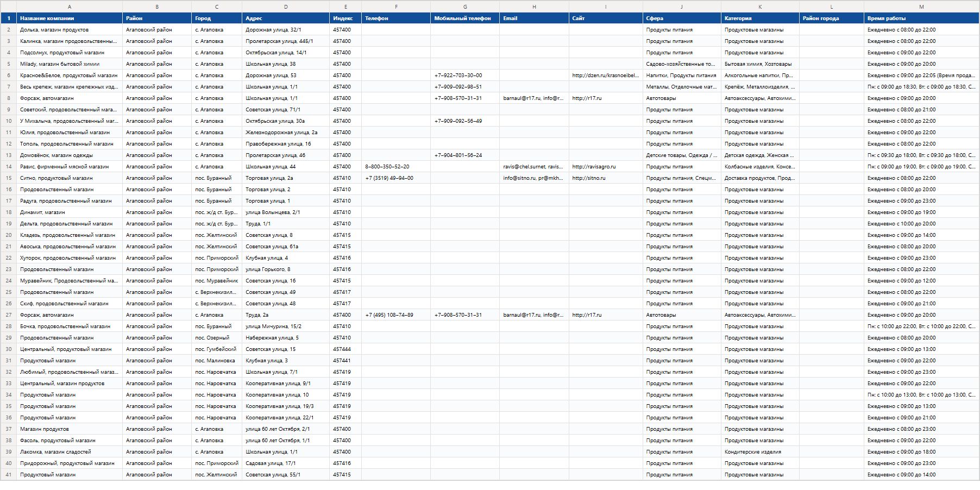This screenshot has height=490, width=980.
Task: Select phone cell '8-800-350-52-20'
Action: [x=396, y=167]
